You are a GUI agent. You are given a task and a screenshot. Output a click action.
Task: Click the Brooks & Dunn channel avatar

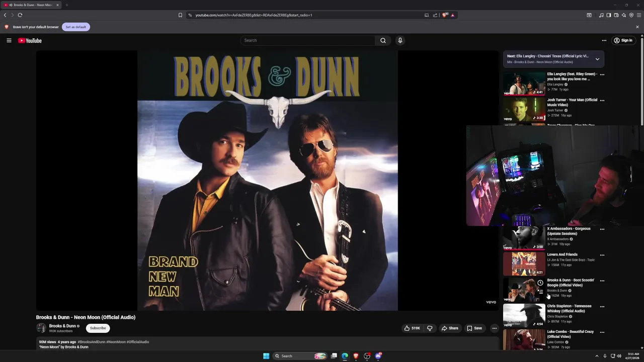tap(41, 328)
